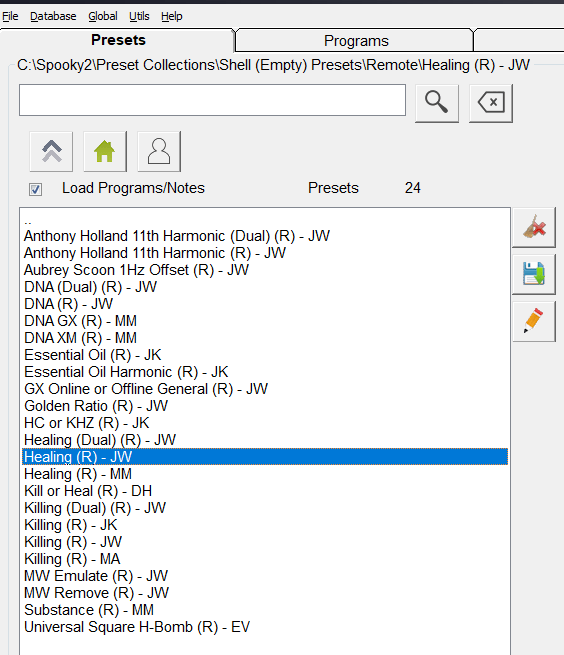Image resolution: width=564 pixels, height=655 pixels.
Task: Click the magnifying glass search icon
Action: 437,103
